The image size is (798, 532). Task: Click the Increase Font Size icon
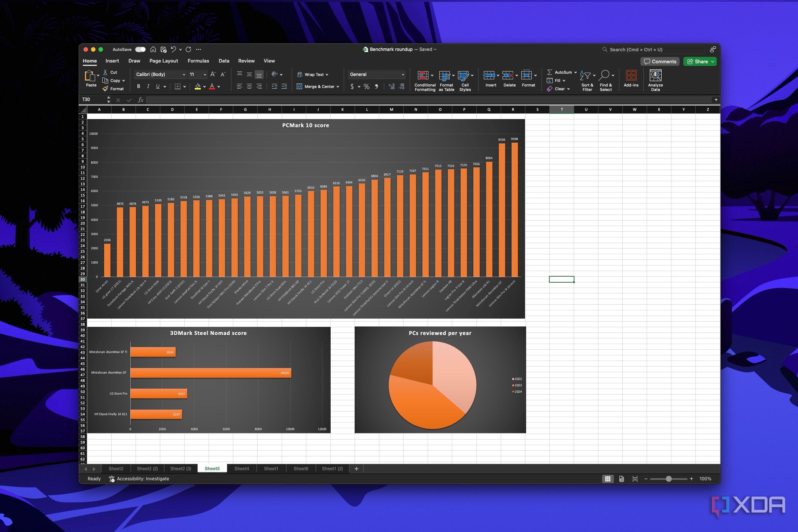[213, 75]
